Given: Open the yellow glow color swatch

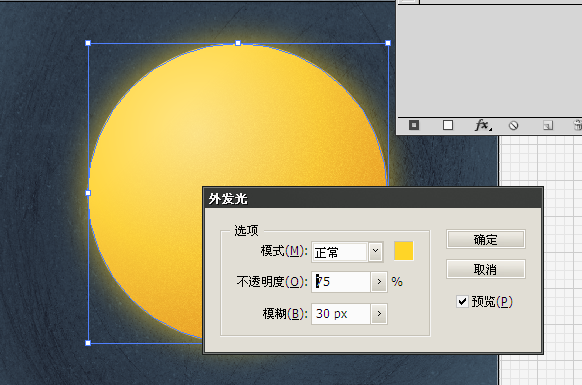Looking at the screenshot, I should 404,251.
